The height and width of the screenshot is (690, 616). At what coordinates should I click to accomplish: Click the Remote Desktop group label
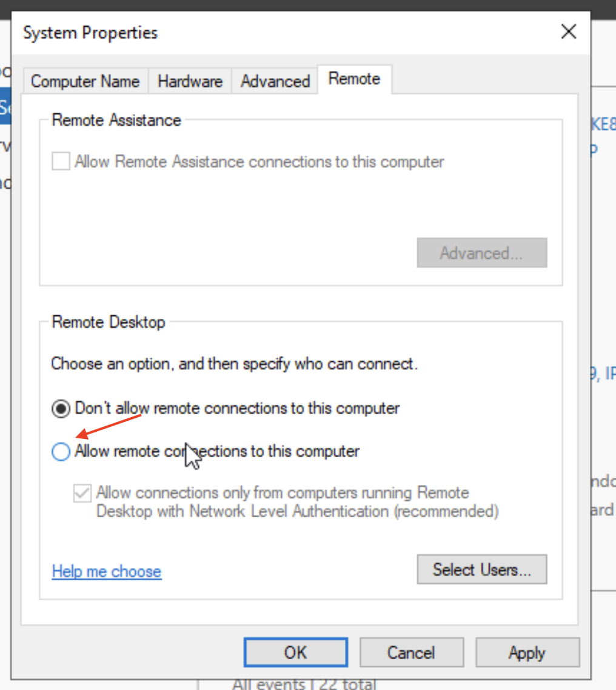click(x=109, y=322)
